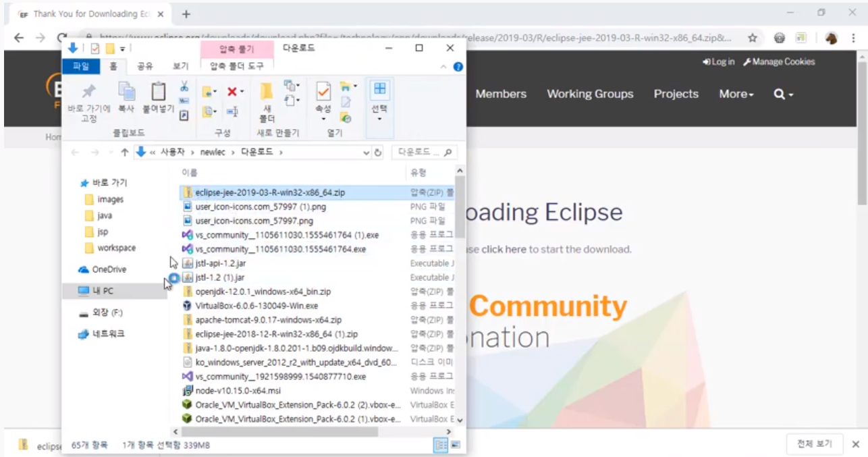Select 내 PC in navigation pane
This screenshot has width=868, height=457.
tap(114, 291)
